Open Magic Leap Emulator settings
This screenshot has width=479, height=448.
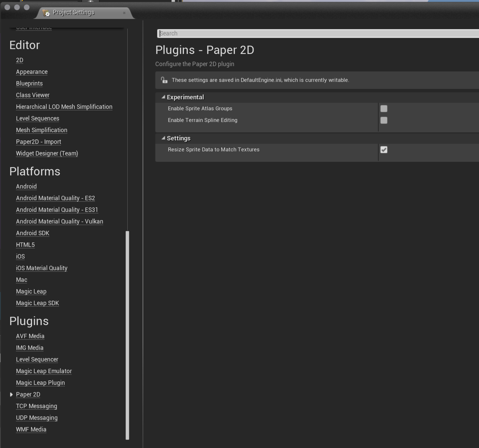[x=44, y=371]
